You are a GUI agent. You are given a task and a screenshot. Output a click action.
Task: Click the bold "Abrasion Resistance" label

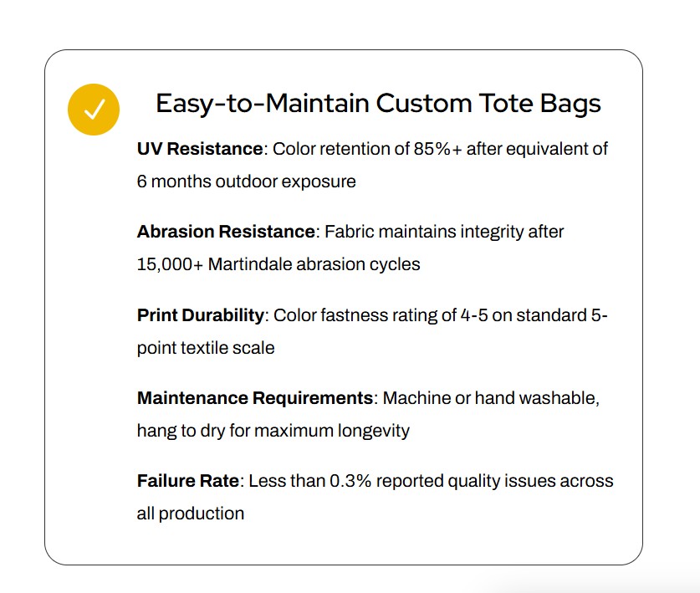pyautogui.click(x=227, y=232)
